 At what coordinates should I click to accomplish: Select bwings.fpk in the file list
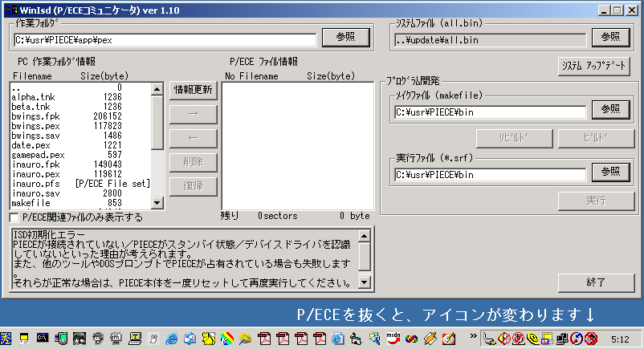81,116
